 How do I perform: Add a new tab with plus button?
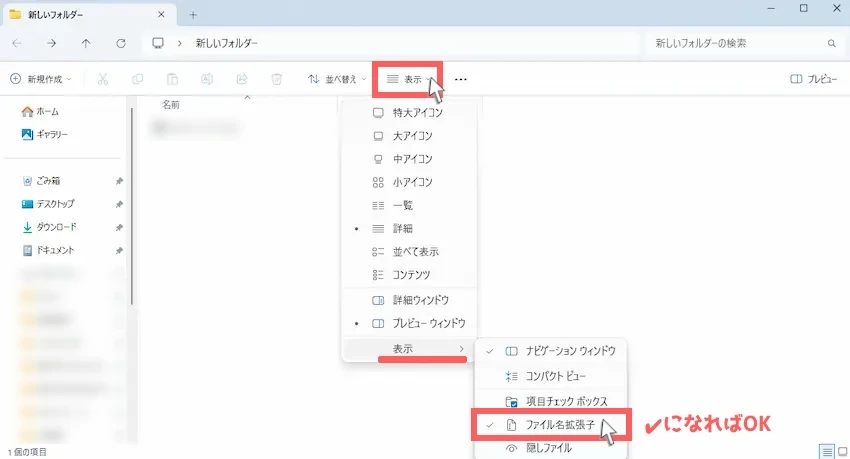pos(193,15)
